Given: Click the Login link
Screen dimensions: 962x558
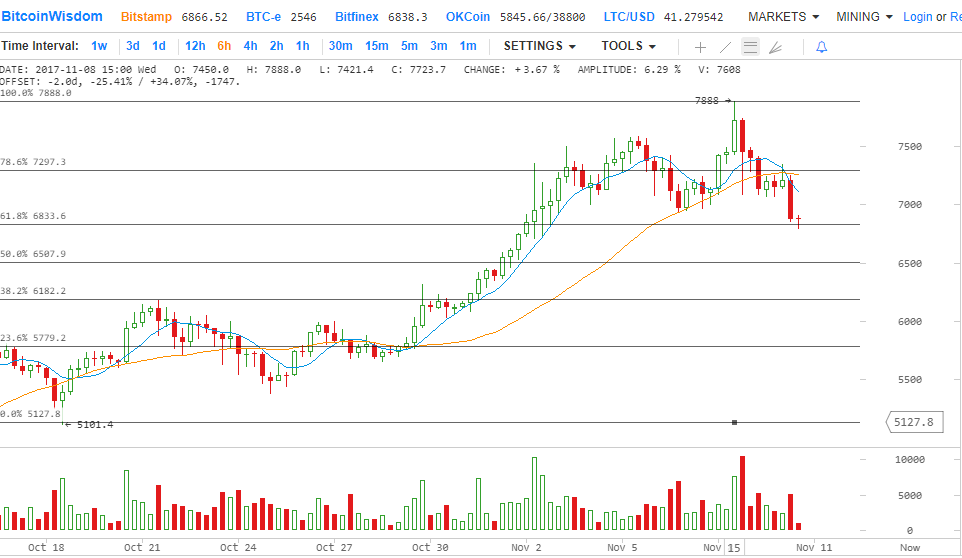Looking at the screenshot, I should [917, 17].
